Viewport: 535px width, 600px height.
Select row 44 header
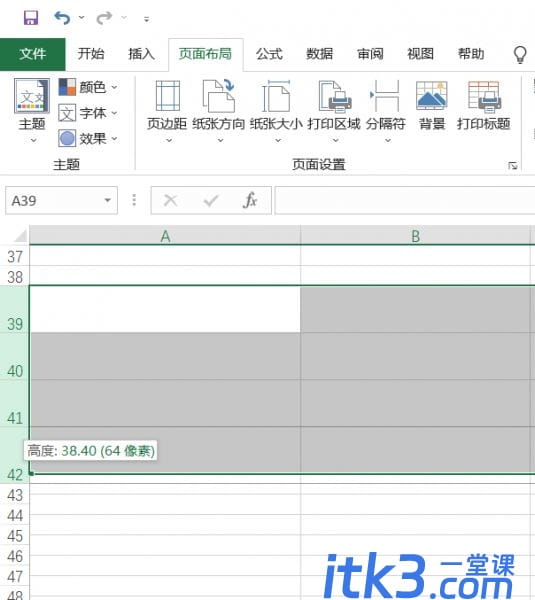click(x=15, y=515)
